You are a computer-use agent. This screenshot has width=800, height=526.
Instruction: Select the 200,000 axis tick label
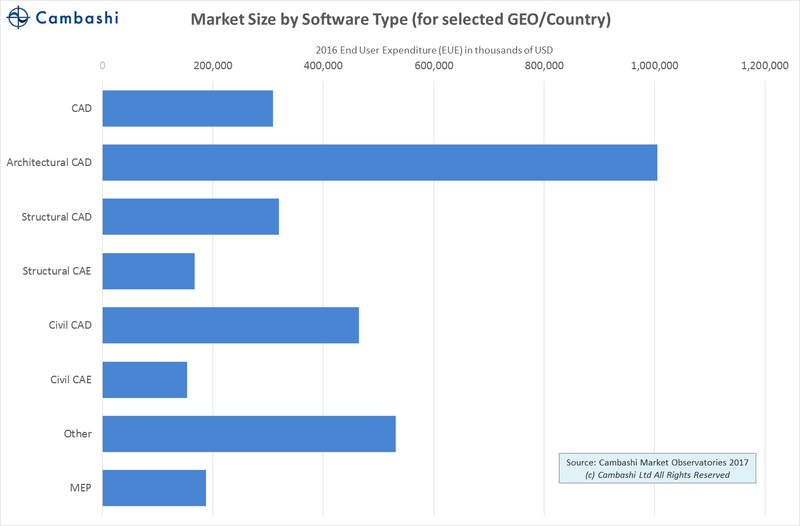pos(212,66)
